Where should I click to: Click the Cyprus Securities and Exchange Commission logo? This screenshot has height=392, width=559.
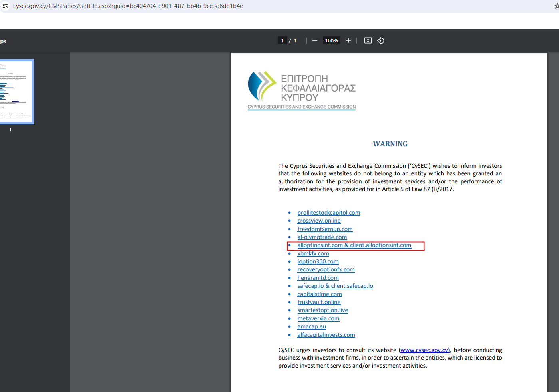302,90
